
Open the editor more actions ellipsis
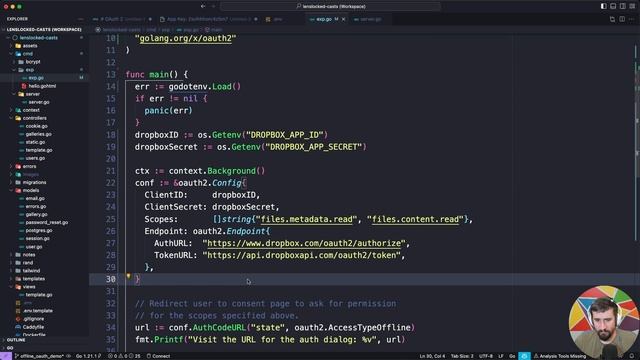click(632, 19)
